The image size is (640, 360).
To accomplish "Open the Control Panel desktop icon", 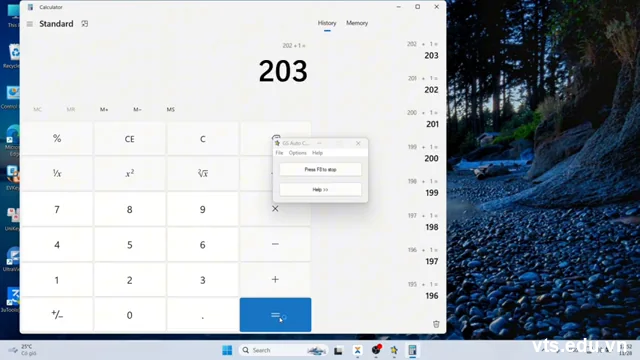I will (12, 97).
